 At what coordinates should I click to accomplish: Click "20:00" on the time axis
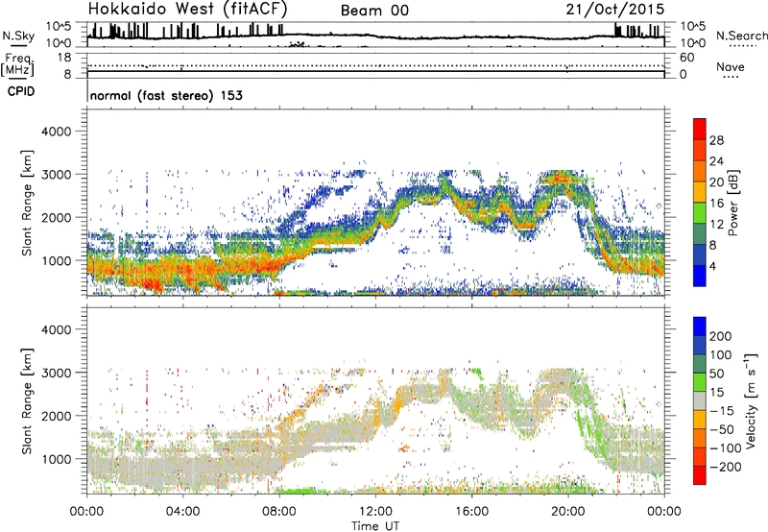click(x=567, y=511)
